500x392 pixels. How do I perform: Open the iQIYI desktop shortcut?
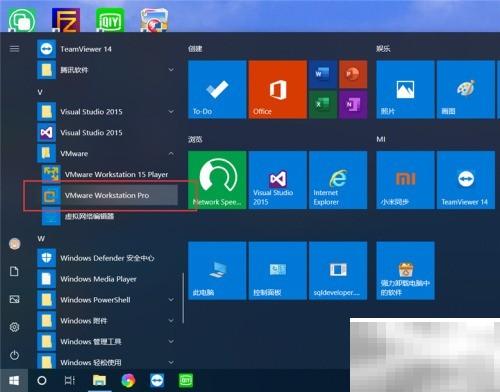coord(110,20)
